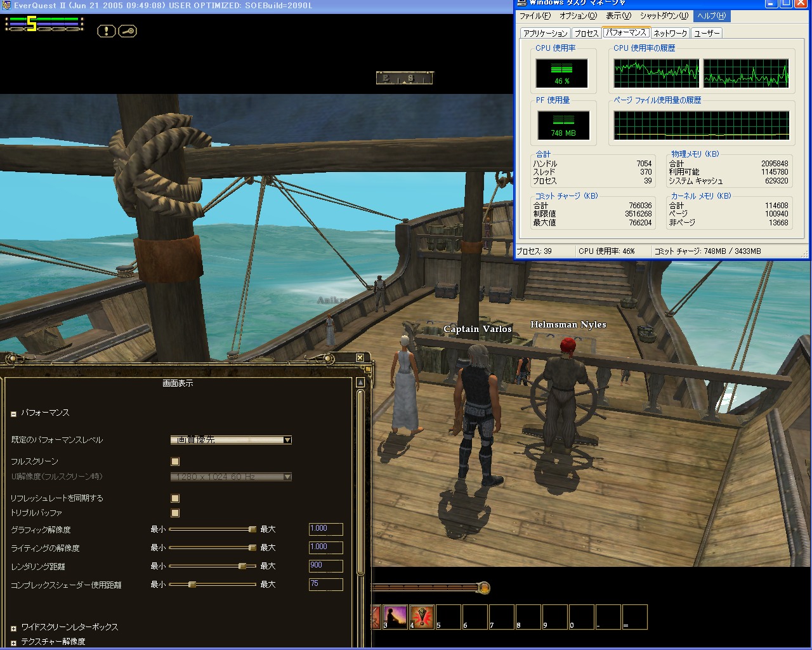The height and width of the screenshot is (650, 812).
Task: Click the player health and power bars
Action: click(x=44, y=24)
